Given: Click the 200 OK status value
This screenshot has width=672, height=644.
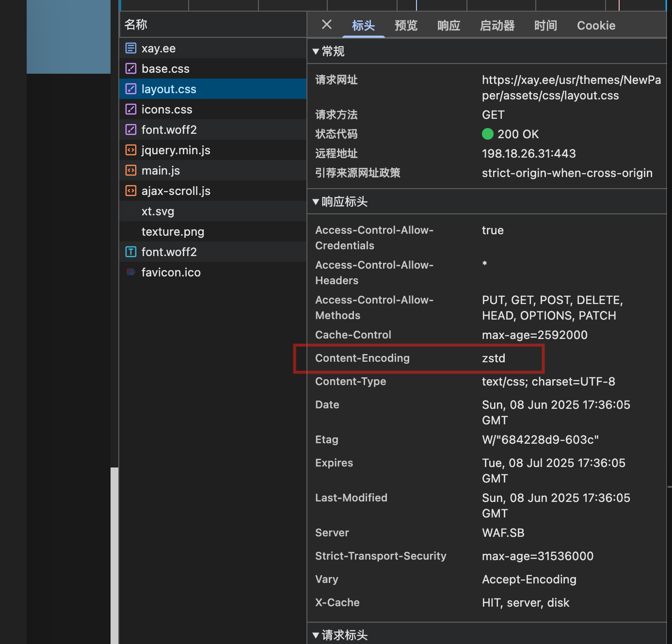Looking at the screenshot, I should (x=518, y=134).
